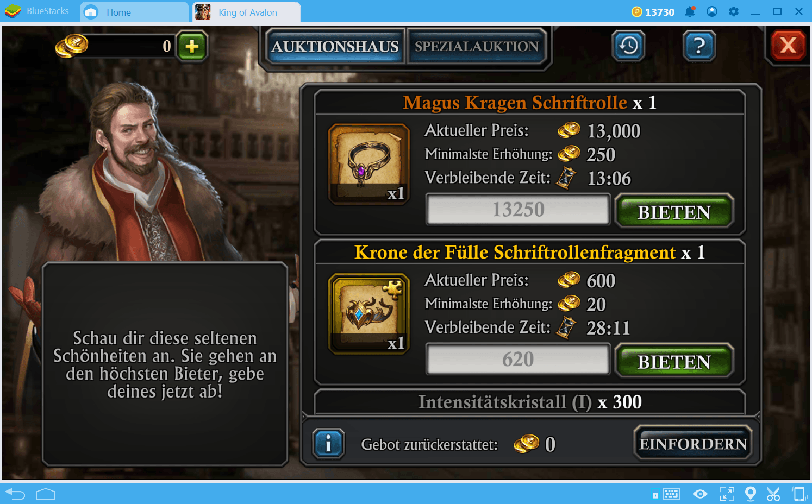Click the Android back arrow icon
Image resolution: width=812 pixels, height=504 pixels.
pyautogui.click(x=15, y=494)
